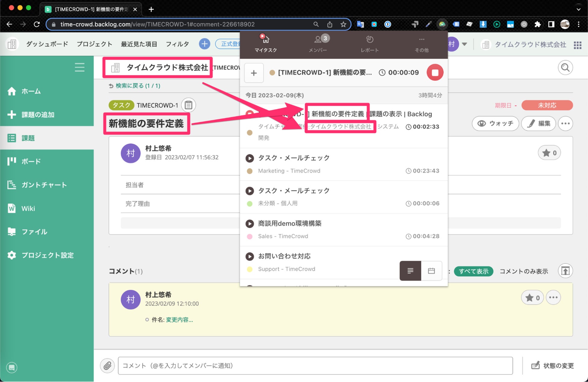Image resolution: width=588 pixels, height=382 pixels.
Task: Select the list view toggle
Action: [x=410, y=271]
